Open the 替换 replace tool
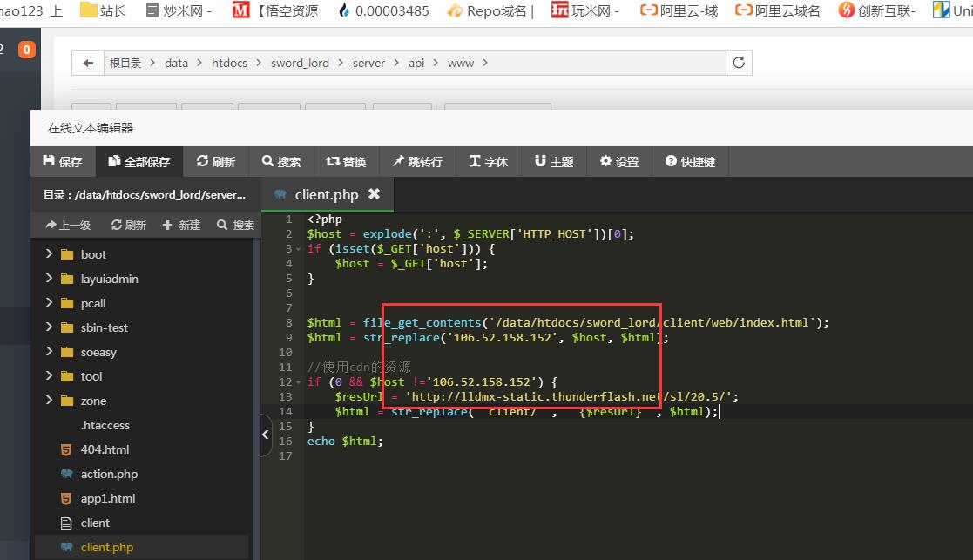Image resolution: width=973 pixels, height=560 pixels. coord(346,162)
